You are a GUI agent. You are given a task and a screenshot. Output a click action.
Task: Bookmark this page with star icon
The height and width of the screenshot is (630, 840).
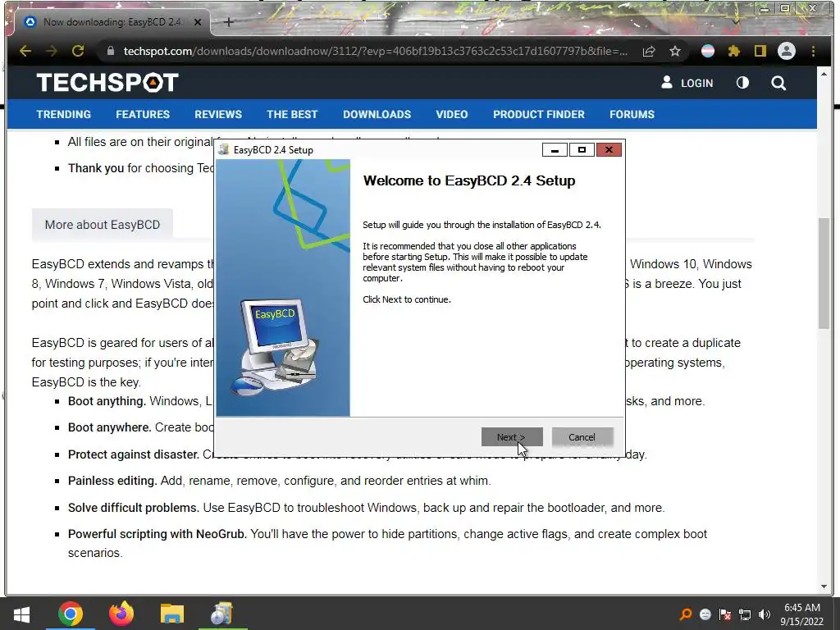(675, 51)
